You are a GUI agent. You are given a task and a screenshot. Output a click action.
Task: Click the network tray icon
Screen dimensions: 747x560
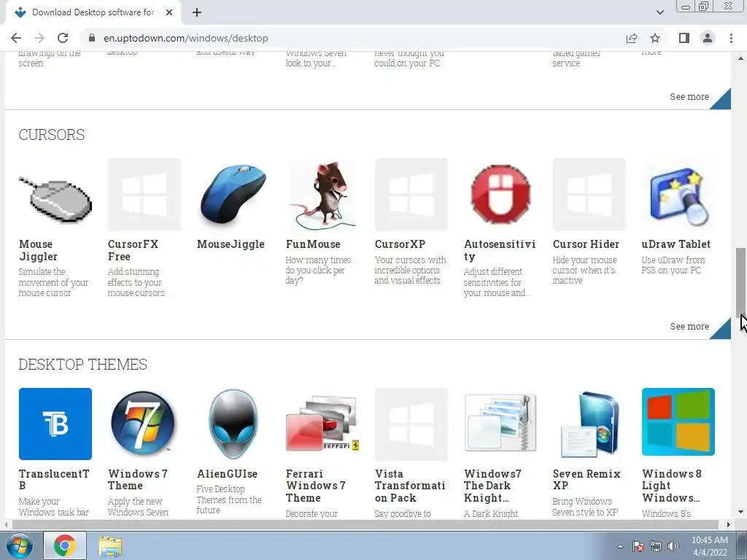[x=656, y=546]
